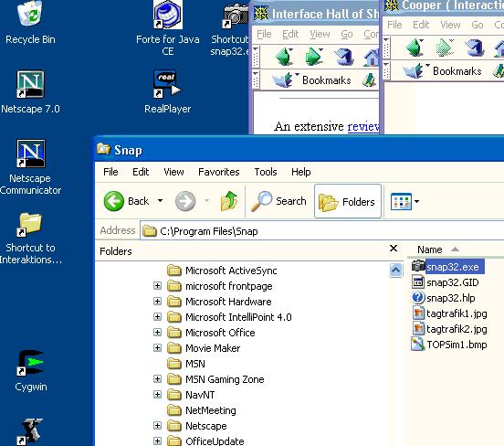Viewport: 504px width, 446px height.
Task: Open Shortcut to Interaktions folder icon
Action: click(30, 239)
